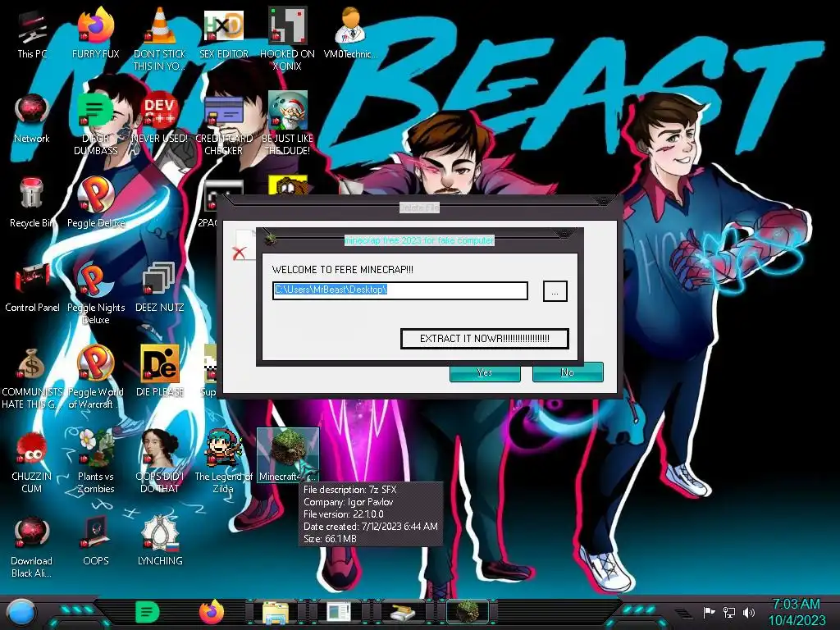
Task: Open the Plants vs Zombies shortcut
Action: (x=96, y=462)
